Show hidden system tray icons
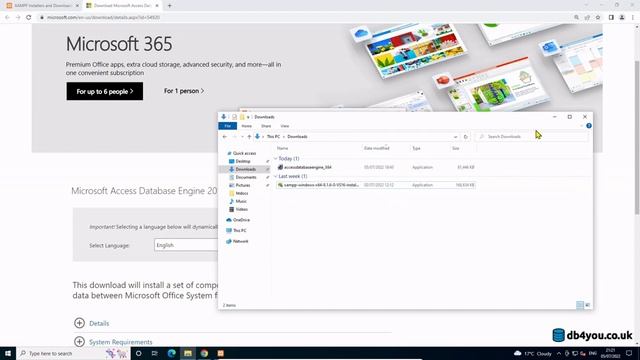 (559, 353)
